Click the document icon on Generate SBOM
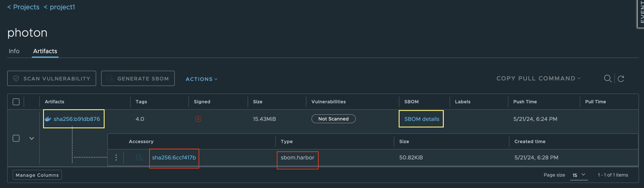Image resolution: width=644 pixels, height=188 pixels. [x=110, y=79]
